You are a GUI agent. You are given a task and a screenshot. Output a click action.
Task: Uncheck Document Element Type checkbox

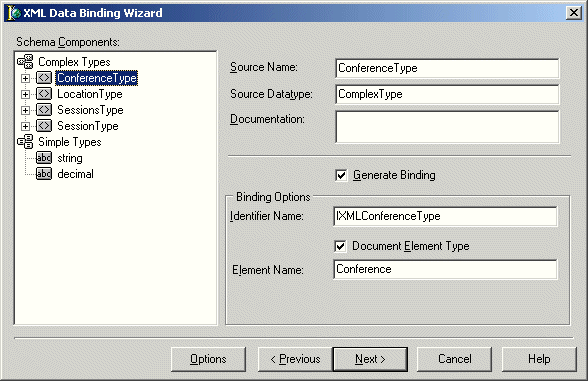[340, 246]
